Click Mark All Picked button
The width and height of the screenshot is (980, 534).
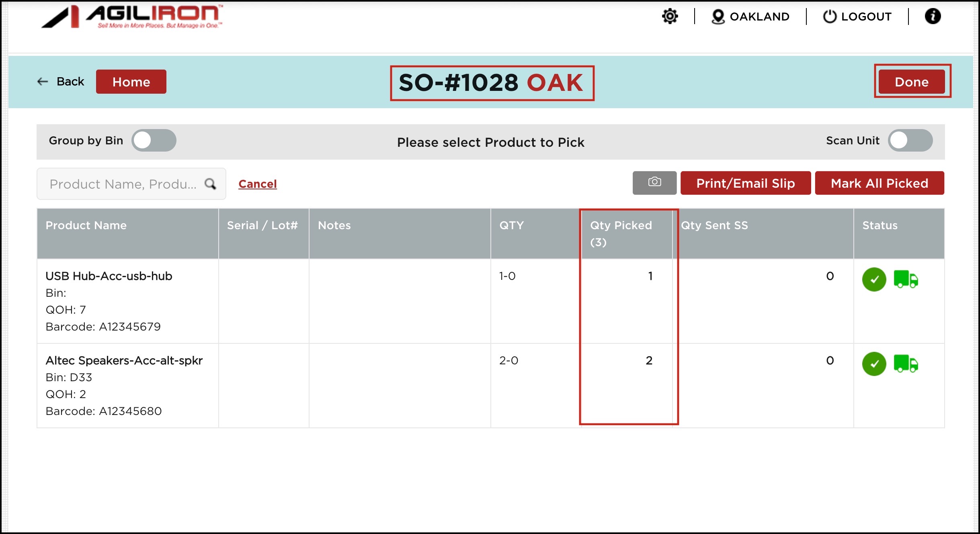[x=880, y=183]
